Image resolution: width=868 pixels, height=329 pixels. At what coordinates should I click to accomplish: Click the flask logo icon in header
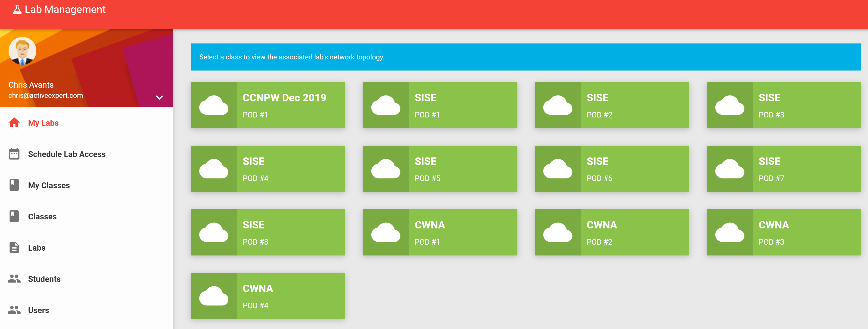pos(17,9)
